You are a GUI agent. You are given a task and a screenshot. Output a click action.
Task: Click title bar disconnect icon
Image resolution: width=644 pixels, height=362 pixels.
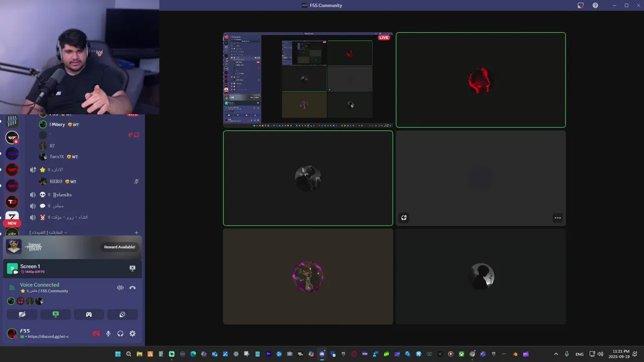581,6
